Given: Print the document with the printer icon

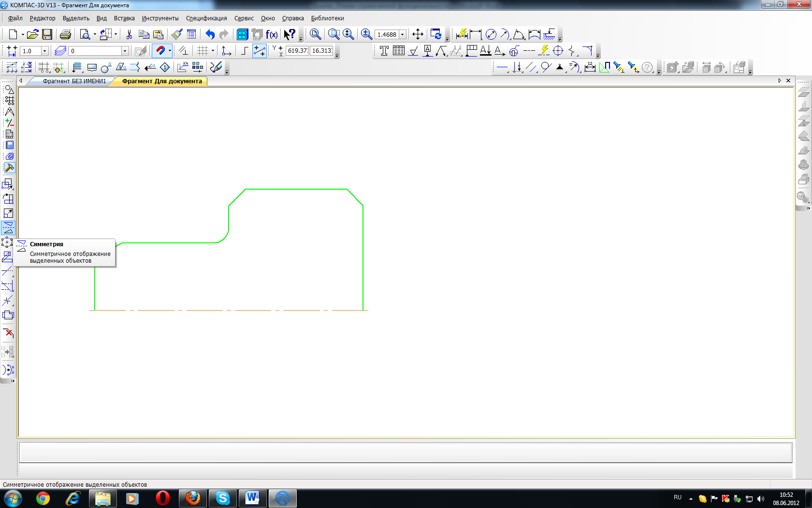Looking at the screenshot, I should tap(65, 34).
